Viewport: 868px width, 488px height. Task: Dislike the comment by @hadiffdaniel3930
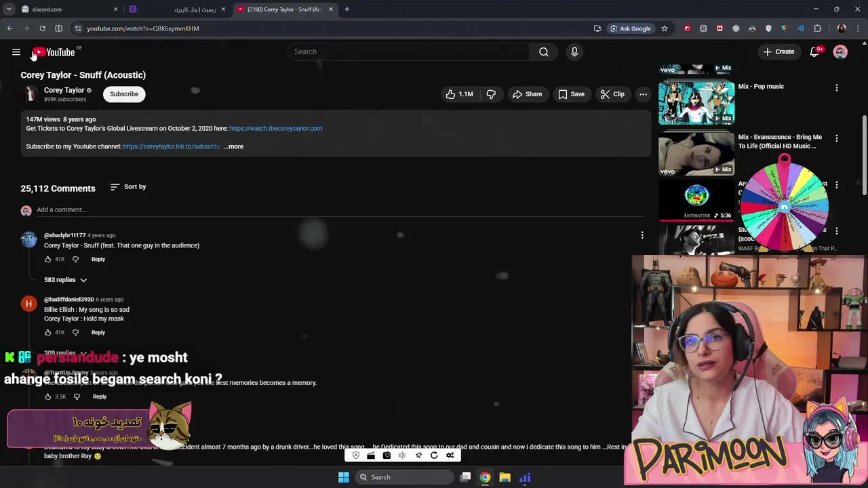click(x=75, y=332)
